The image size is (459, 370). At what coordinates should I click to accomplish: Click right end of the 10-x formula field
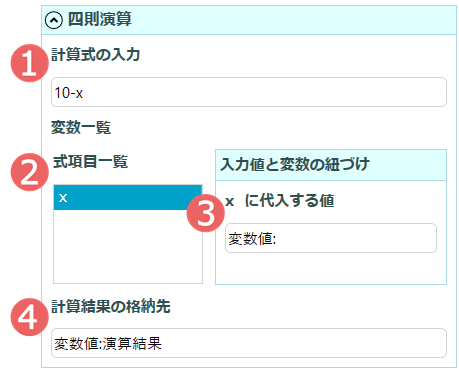pos(433,92)
